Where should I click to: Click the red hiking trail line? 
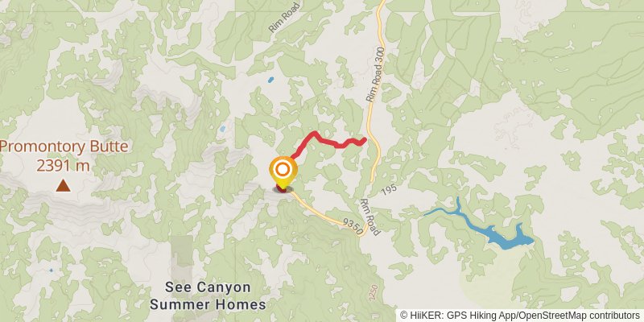328,142
